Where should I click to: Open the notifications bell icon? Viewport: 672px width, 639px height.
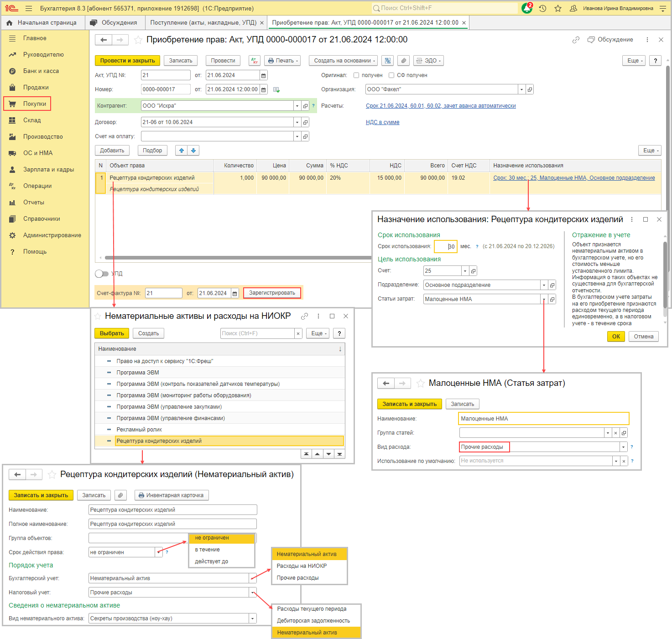[x=527, y=8]
